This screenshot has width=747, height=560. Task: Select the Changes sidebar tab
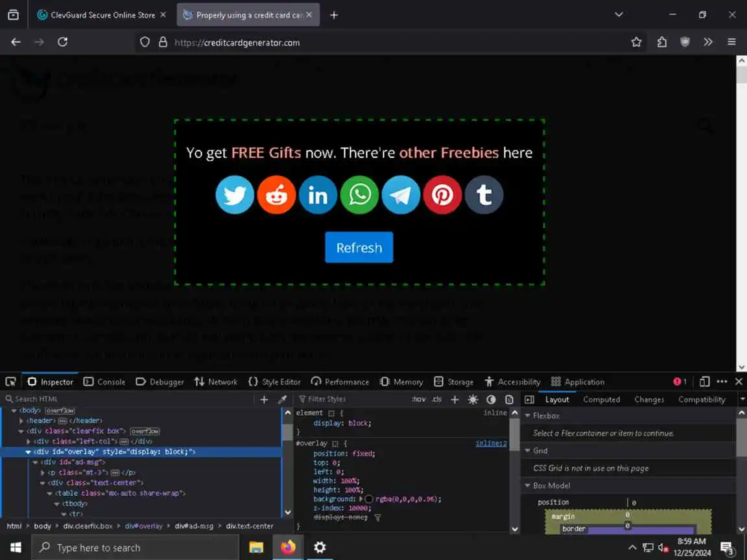(649, 399)
